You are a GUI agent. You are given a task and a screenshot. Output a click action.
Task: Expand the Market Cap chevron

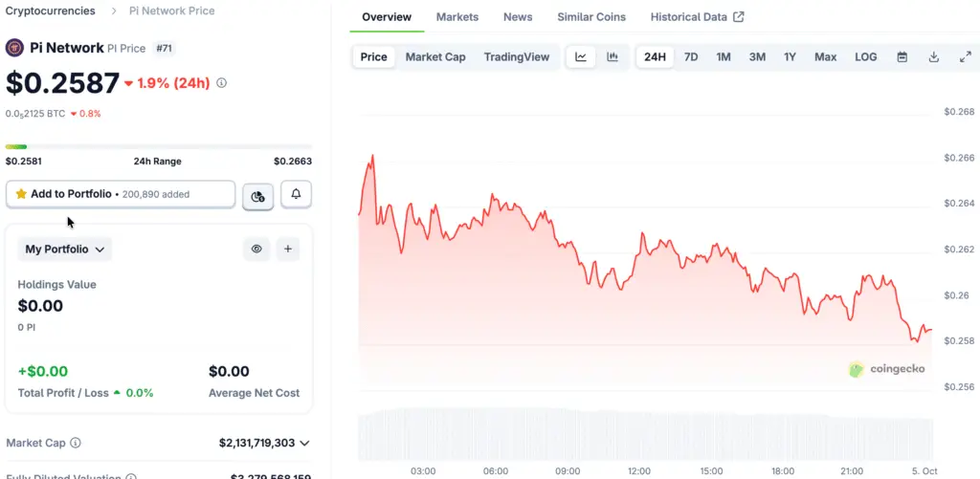tap(304, 443)
